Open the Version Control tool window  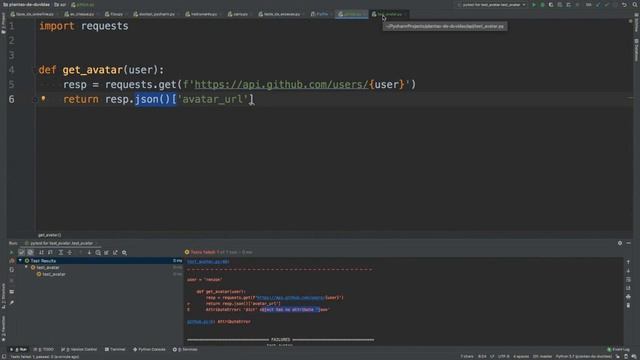[79, 349]
